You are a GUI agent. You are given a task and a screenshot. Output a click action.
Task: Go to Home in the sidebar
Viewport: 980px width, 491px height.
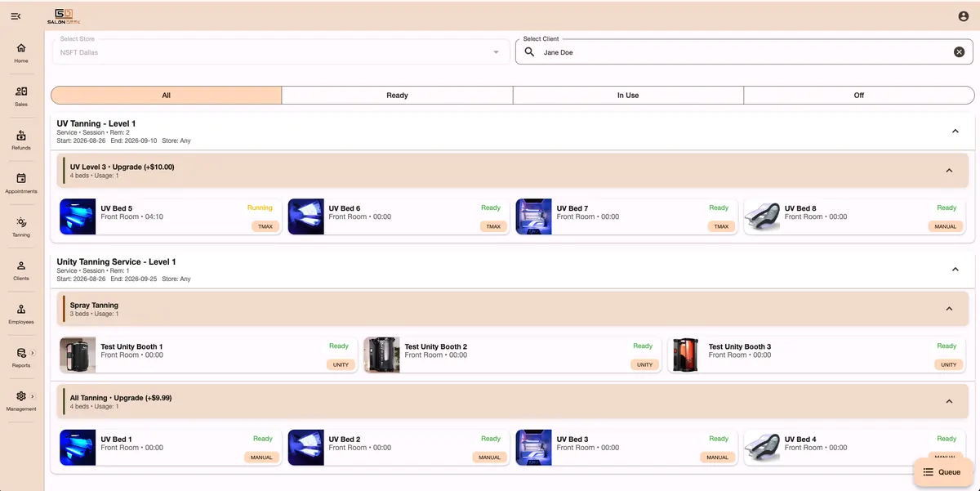pos(21,53)
